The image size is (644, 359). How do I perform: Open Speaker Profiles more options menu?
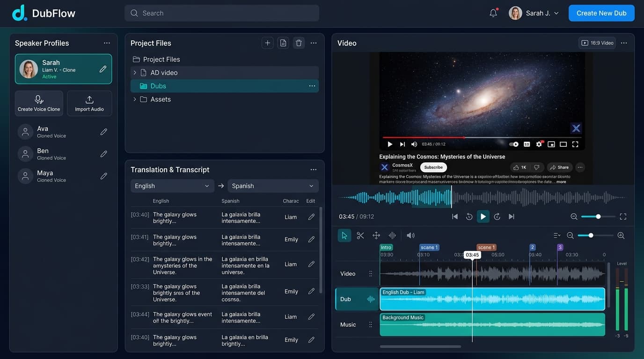[x=107, y=43]
